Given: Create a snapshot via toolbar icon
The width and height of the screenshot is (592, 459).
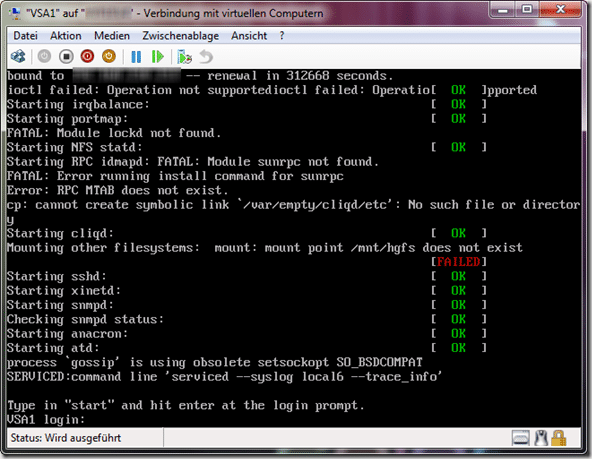Looking at the screenshot, I should click(184, 57).
